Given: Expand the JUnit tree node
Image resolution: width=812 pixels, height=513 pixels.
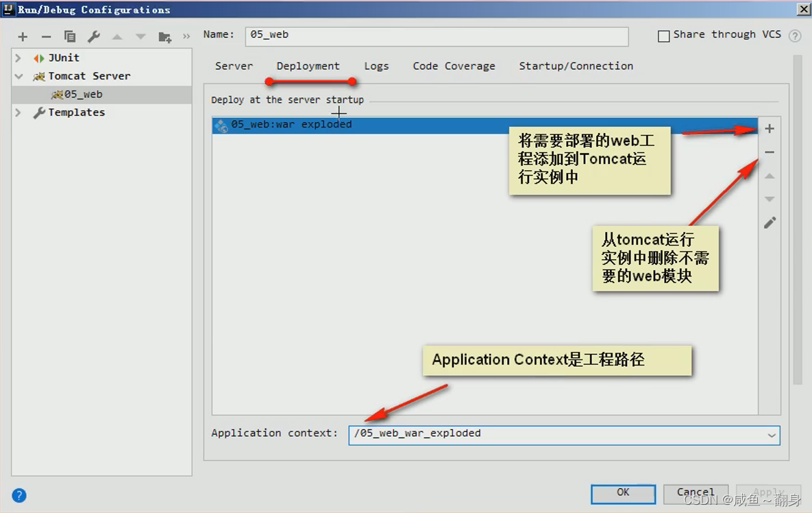Looking at the screenshot, I should [18, 58].
